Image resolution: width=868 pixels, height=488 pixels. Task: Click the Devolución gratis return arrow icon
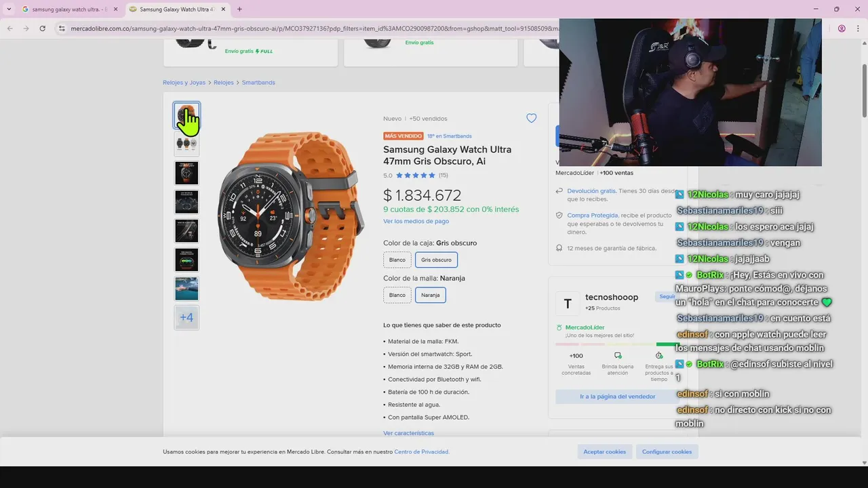(559, 191)
